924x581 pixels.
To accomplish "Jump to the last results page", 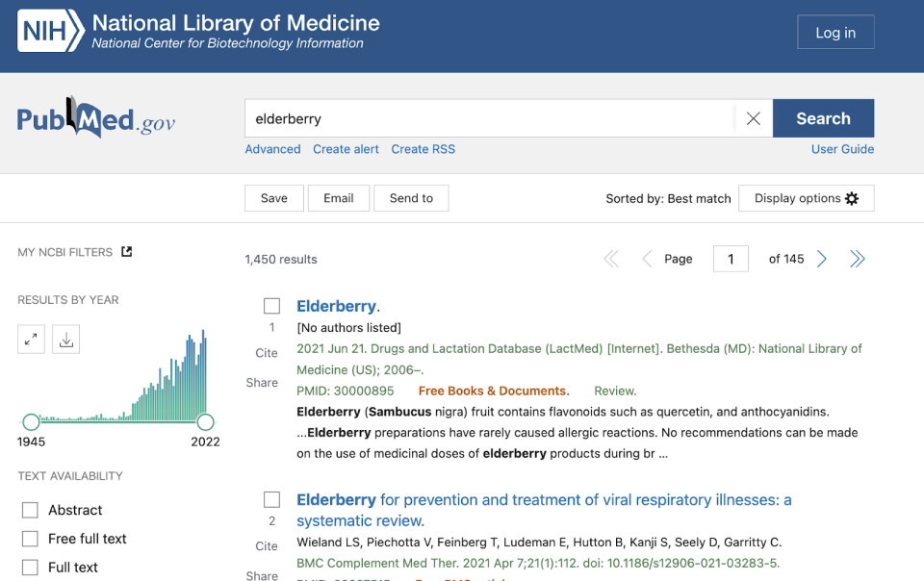I will pyautogui.click(x=857, y=259).
